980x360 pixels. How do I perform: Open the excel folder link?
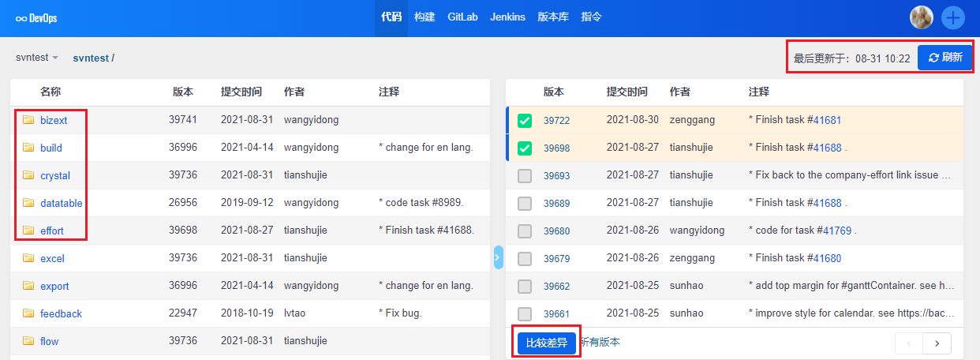pos(52,258)
